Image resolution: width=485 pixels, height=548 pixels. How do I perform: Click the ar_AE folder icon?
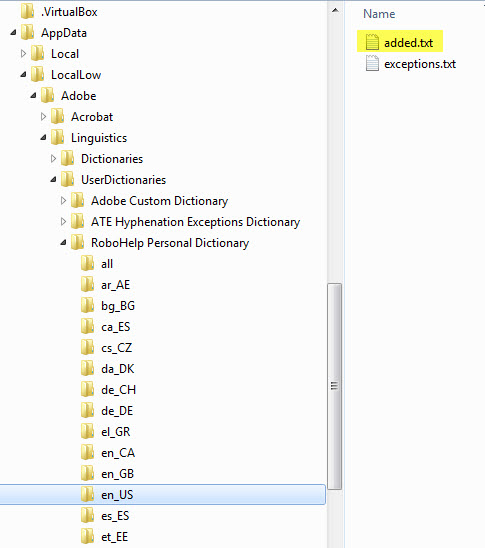click(x=88, y=284)
